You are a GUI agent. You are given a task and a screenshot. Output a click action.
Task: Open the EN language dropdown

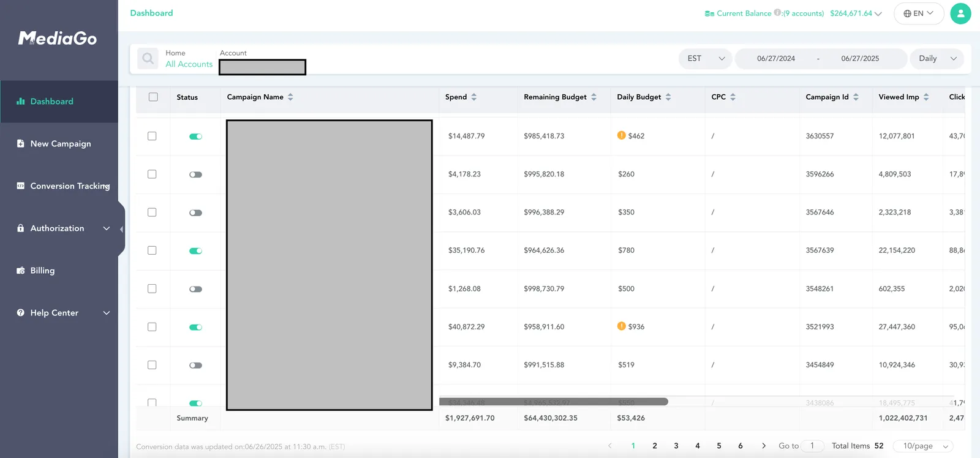[919, 13]
